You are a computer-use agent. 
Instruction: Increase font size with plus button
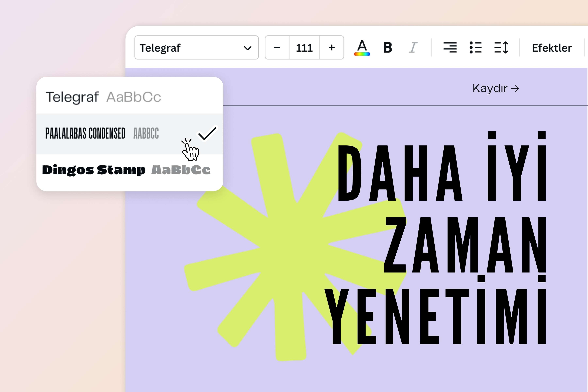point(332,48)
